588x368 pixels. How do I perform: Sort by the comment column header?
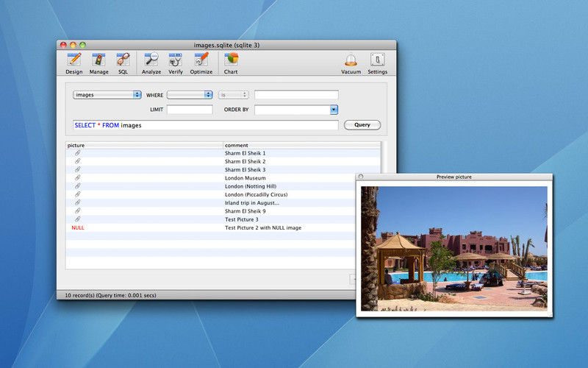302,145
